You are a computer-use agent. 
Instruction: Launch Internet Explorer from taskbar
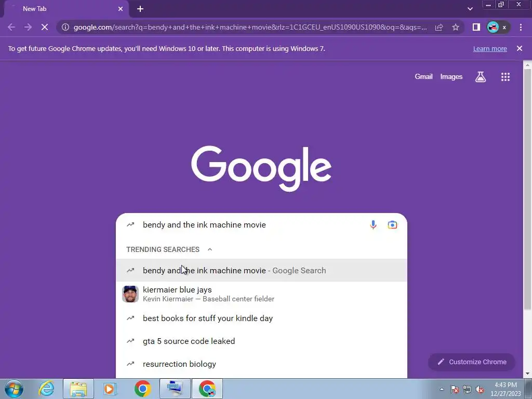tap(46, 389)
